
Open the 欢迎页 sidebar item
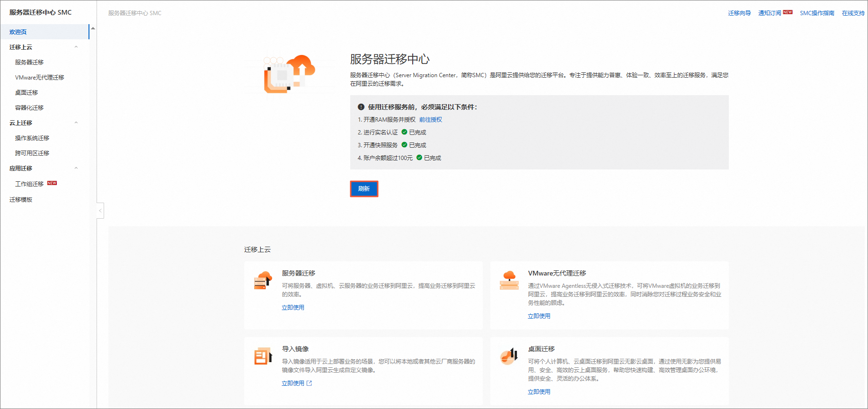coord(44,32)
